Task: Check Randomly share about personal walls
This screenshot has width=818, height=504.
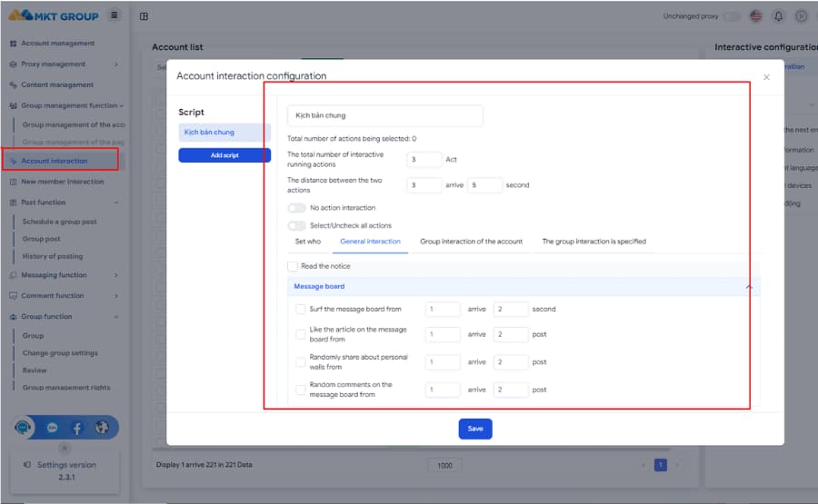Action: click(x=301, y=361)
